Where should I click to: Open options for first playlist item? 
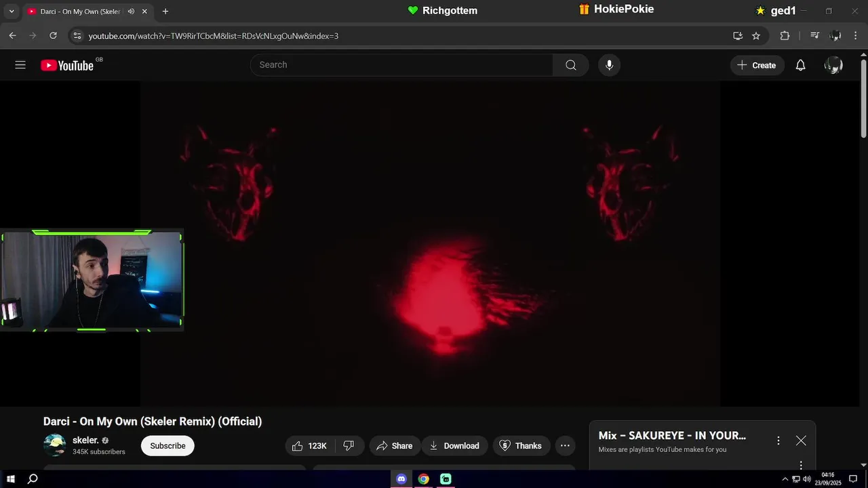(801, 465)
